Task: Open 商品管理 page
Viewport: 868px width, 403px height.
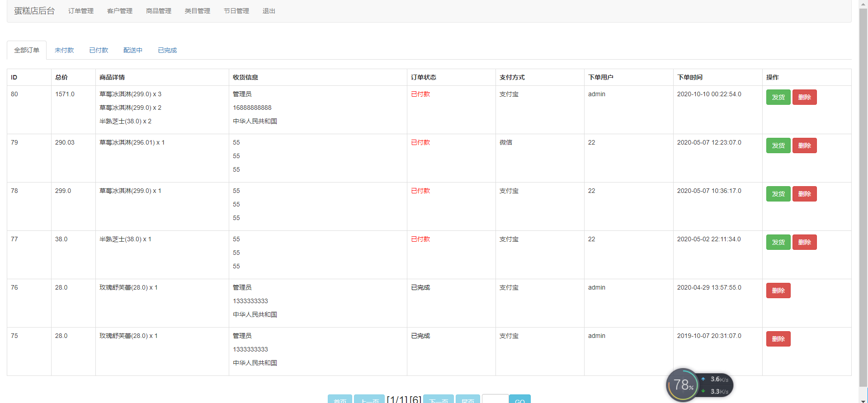Action: (159, 11)
